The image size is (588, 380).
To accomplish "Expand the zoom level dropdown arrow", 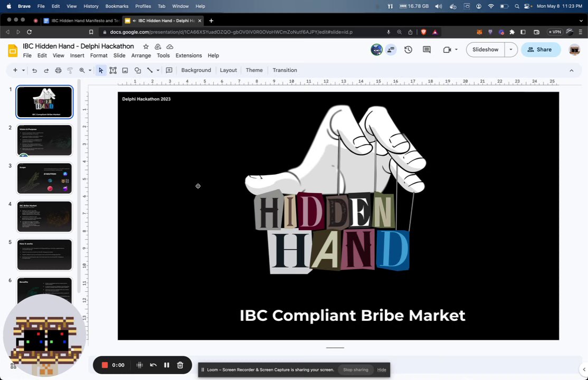I will pyautogui.click(x=90, y=70).
